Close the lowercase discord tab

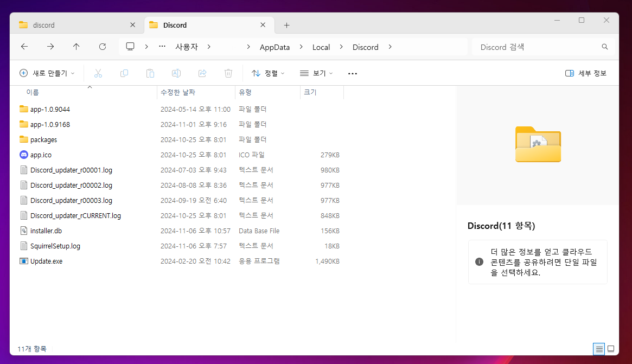[132, 25]
